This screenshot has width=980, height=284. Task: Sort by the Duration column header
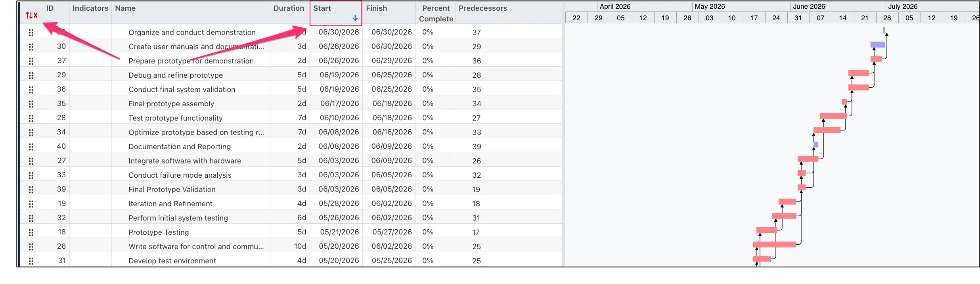289,8
